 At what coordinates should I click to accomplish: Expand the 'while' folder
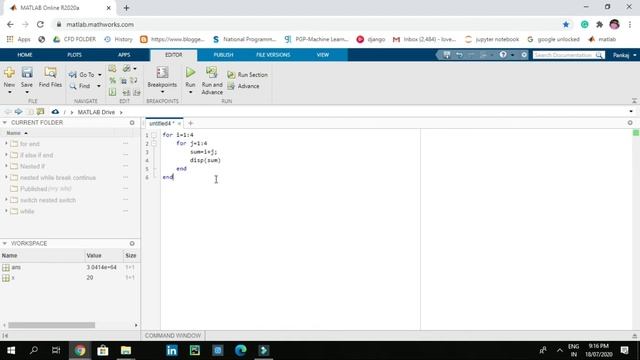click(x=6, y=211)
